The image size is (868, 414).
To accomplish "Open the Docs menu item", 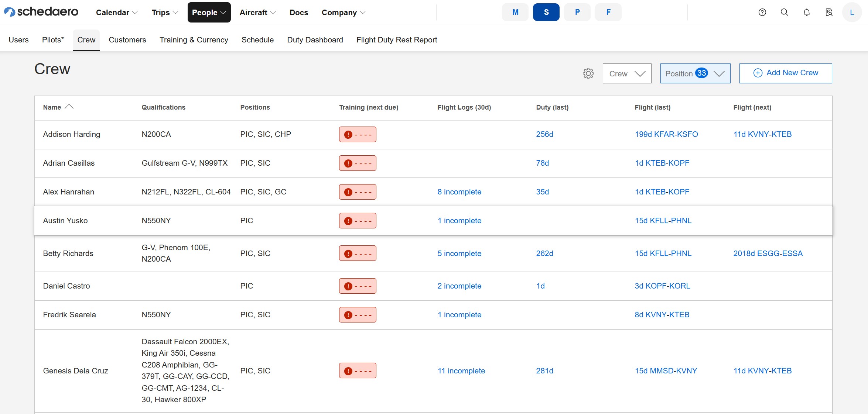I will coord(299,13).
